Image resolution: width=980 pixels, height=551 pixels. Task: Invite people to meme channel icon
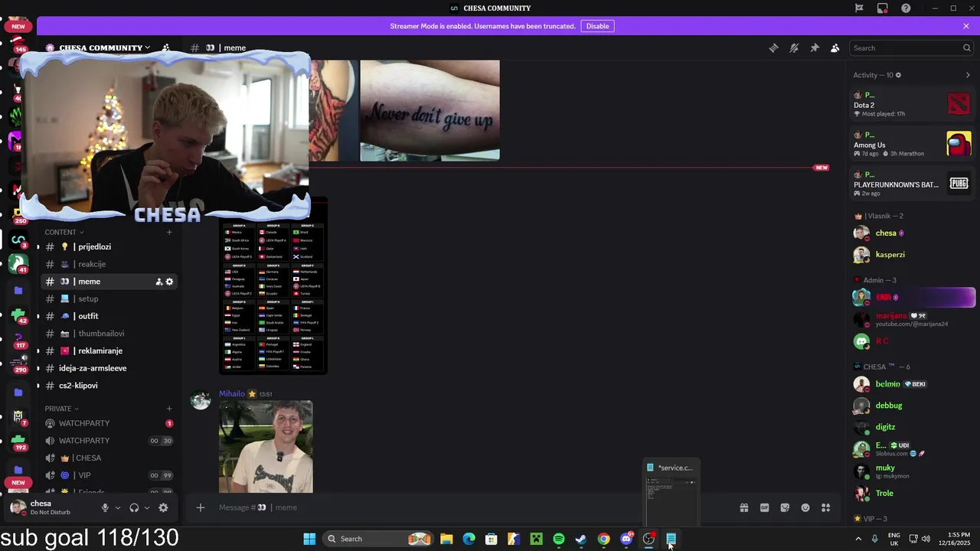click(158, 282)
